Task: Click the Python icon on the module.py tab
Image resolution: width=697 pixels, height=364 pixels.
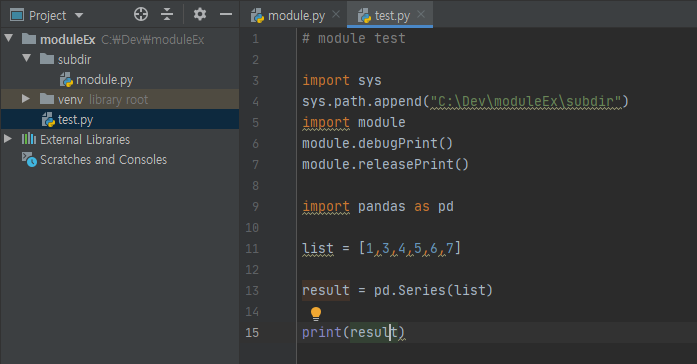Action: (x=257, y=16)
